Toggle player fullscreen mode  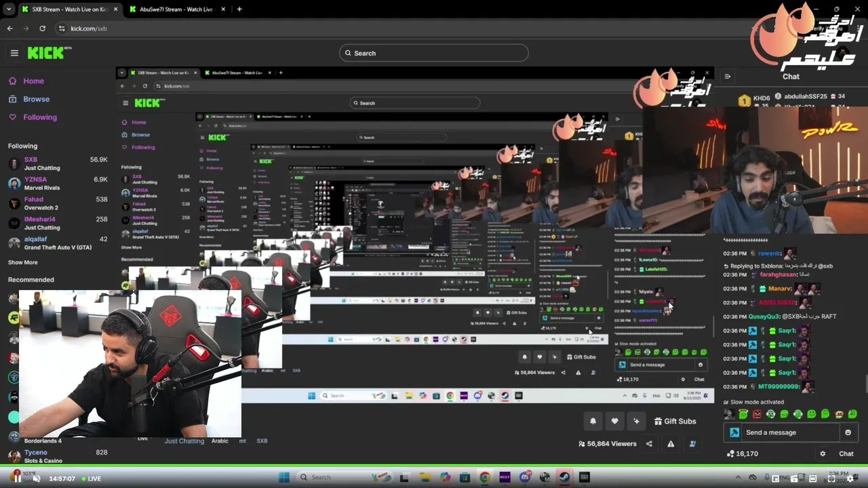click(831, 479)
